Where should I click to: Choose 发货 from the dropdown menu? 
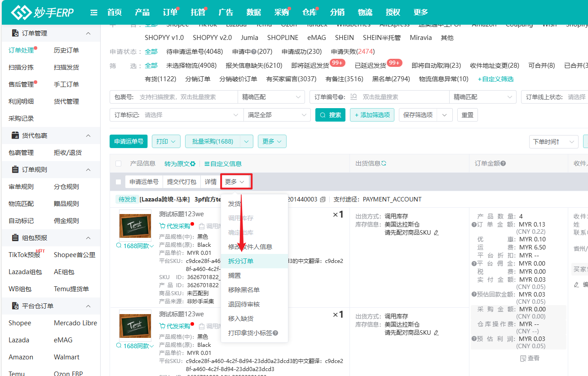point(254,204)
